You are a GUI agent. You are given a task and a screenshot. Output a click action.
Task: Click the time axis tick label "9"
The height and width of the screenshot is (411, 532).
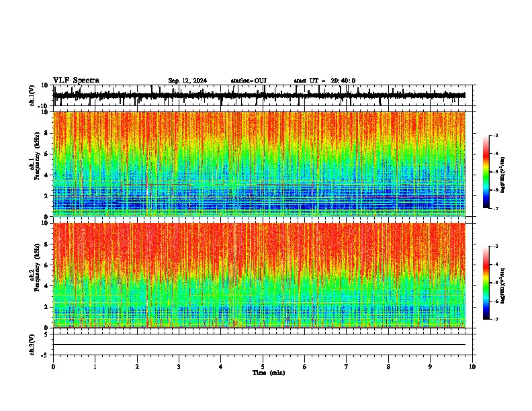pos(430,367)
